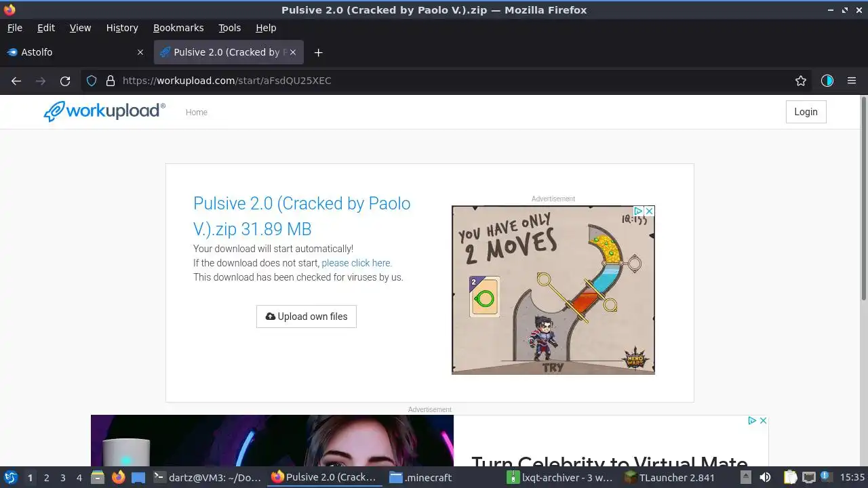This screenshot has width=868, height=488.
Task: Switch to the Astolfo tab
Action: (75, 52)
